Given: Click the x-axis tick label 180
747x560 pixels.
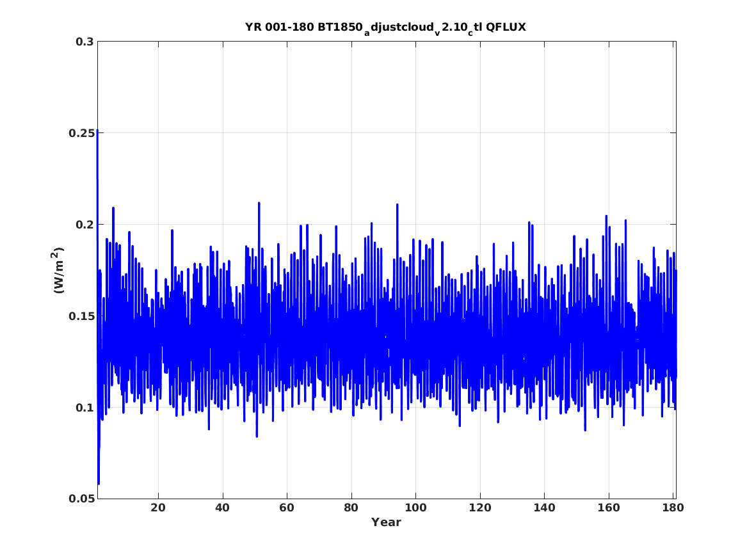Looking at the screenshot, I should coord(673,508).
